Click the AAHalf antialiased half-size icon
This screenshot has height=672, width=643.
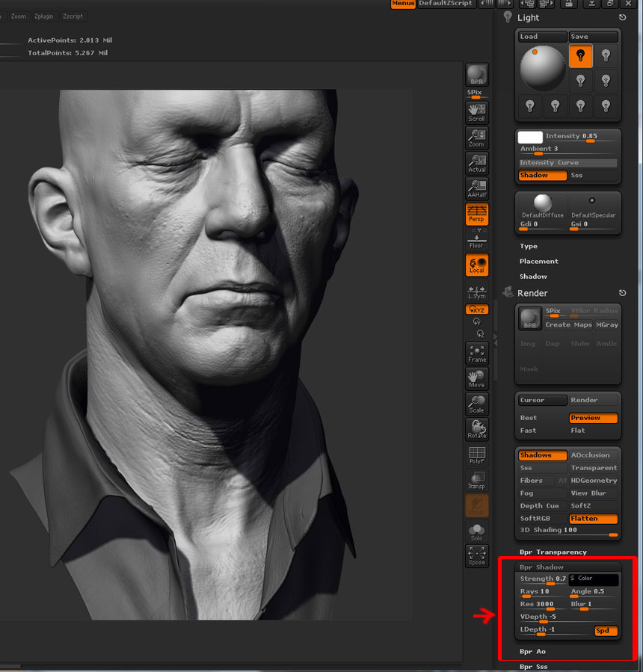point(477,188)
